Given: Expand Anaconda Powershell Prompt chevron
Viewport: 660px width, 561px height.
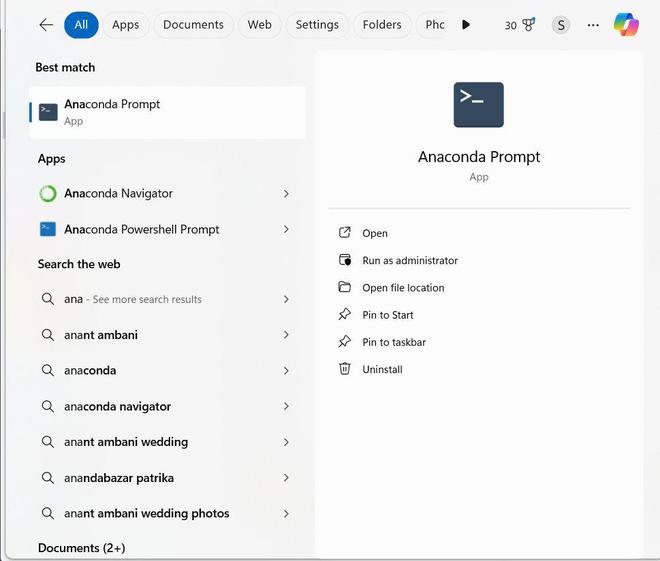Looking at the screenshot, I should 286,229.
